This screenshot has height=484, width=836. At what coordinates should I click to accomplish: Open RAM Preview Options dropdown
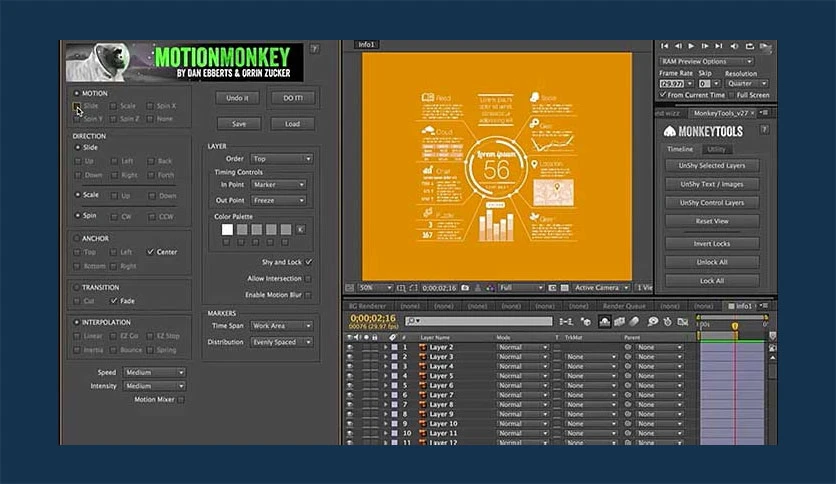pyautogui.click(x=706, y=61)
